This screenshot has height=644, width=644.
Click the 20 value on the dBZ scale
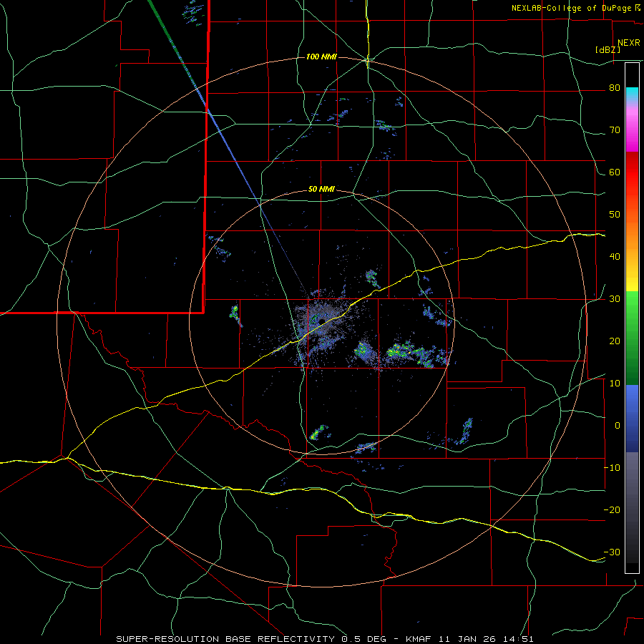coord(615,341)
